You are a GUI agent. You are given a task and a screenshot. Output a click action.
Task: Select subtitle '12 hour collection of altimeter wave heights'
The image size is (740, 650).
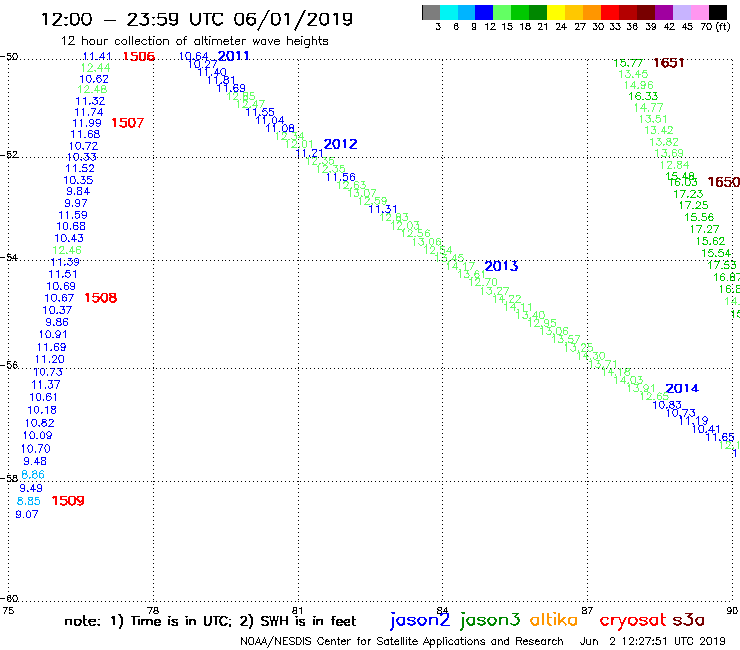tap(194, 41)
